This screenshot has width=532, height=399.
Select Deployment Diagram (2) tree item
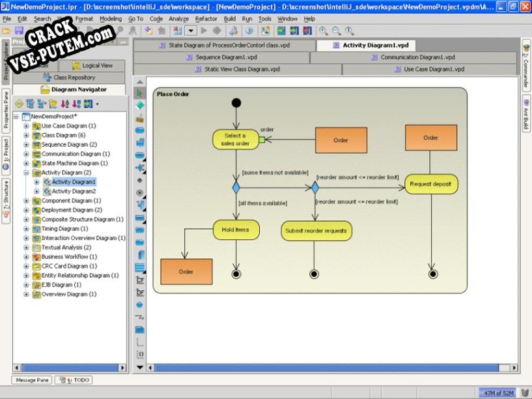point(72,210)
